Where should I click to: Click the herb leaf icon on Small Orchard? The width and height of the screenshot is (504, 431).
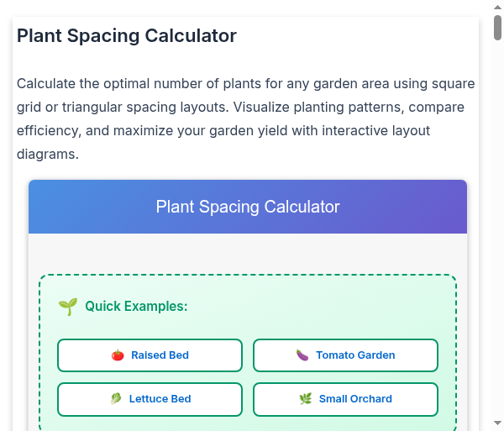pos(306,398)
